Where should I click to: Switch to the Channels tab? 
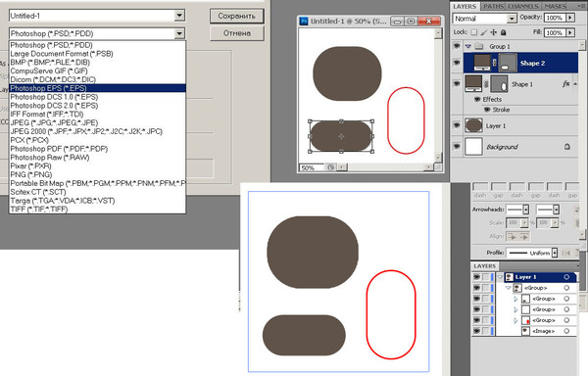coord(523,6)
